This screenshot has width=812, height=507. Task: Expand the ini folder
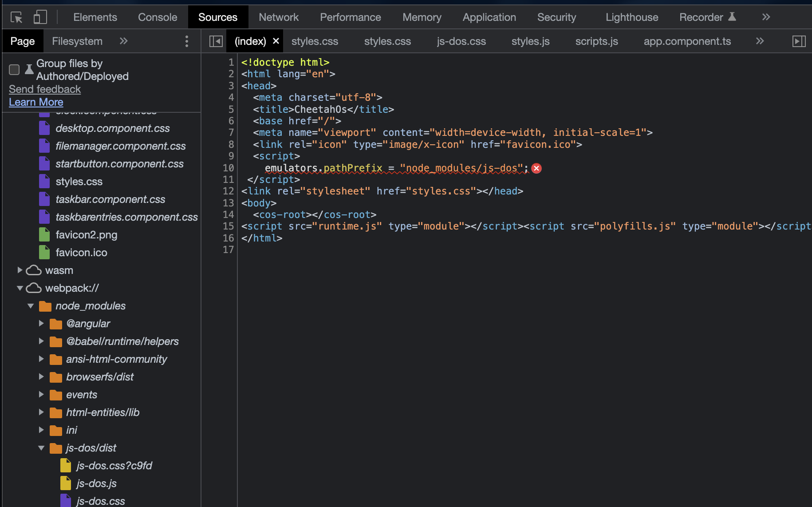tap(41, 430)
